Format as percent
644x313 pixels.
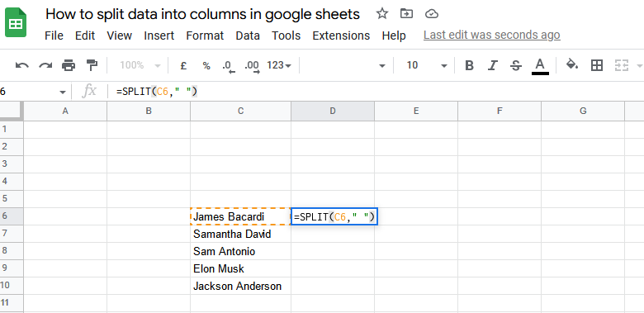pos(206,65)
